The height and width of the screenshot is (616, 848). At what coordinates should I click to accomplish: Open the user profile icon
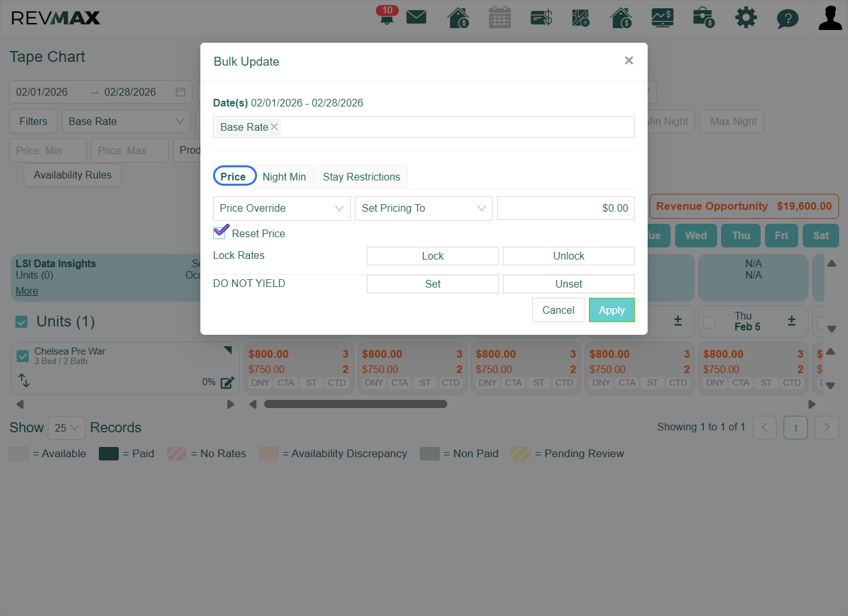830,18
